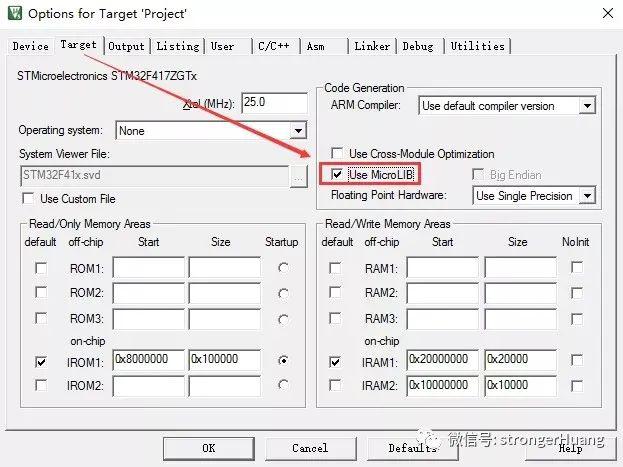This screenshot has height=467, width=623.
Task: Check the IROM2 default checkbox
Action: (41, 385)
